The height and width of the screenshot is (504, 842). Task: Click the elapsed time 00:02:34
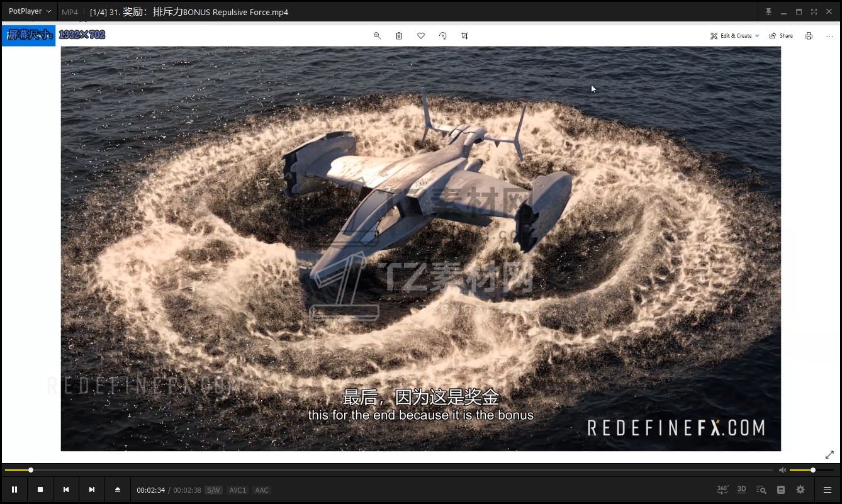(x=151, y=490)
